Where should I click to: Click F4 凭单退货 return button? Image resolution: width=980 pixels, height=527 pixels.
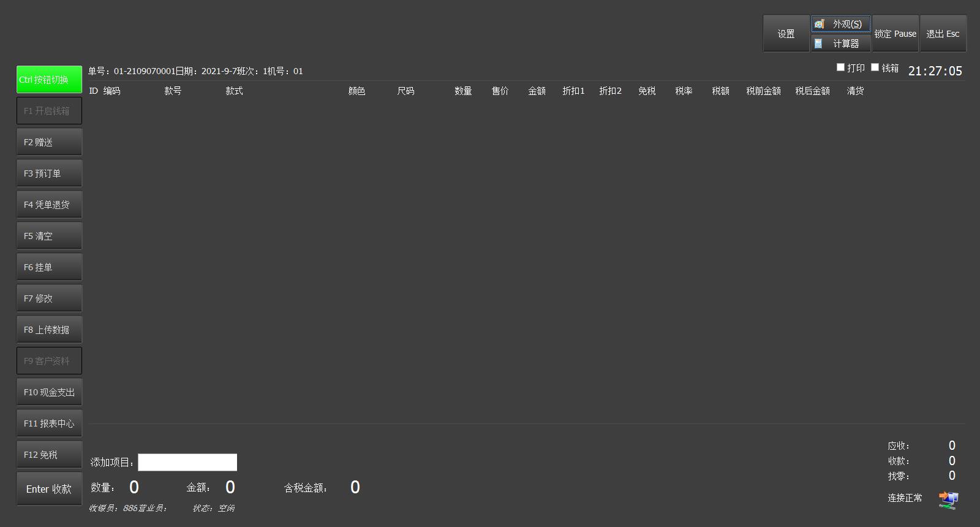(x=49, y=205)
